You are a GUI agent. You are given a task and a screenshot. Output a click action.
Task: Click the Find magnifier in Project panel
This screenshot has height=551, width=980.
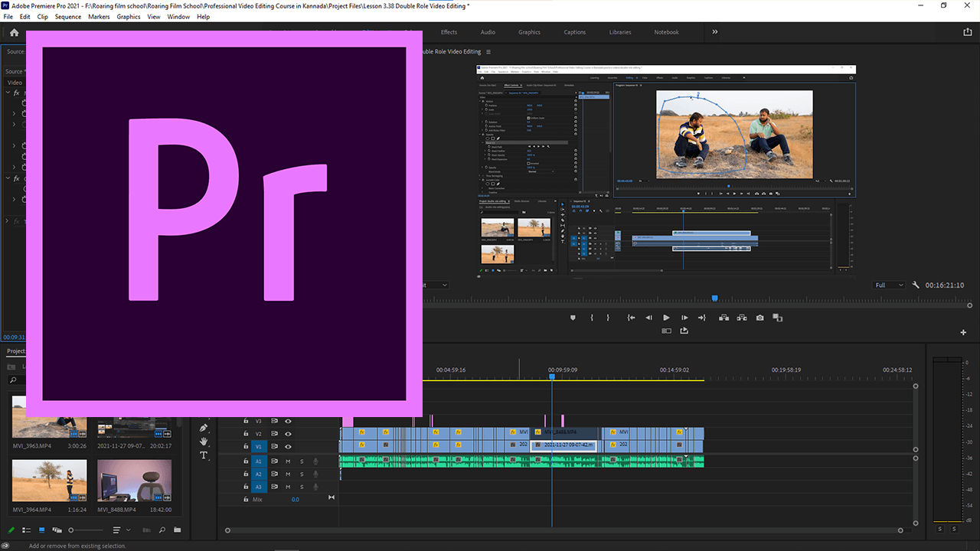pos(162,530)
